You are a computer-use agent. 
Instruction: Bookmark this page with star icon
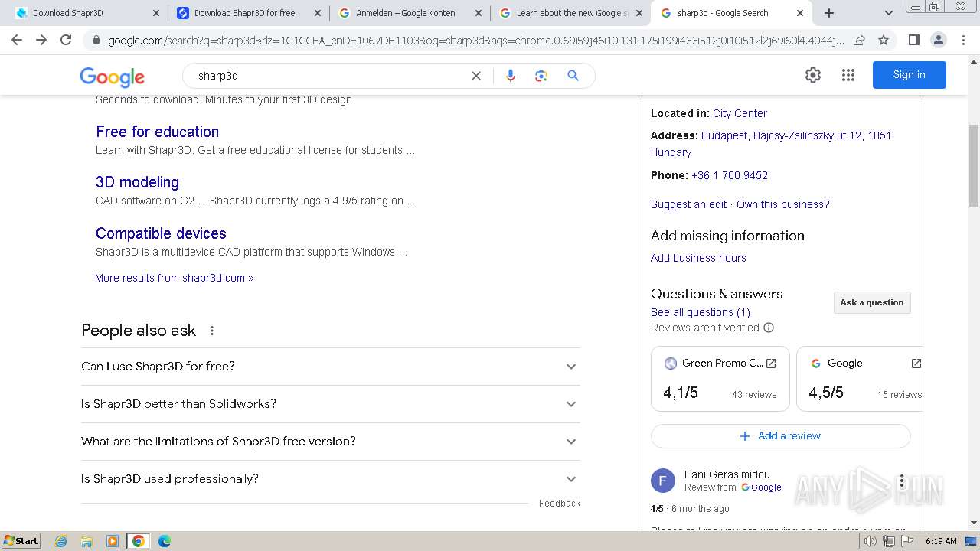[x=884, y=40]
